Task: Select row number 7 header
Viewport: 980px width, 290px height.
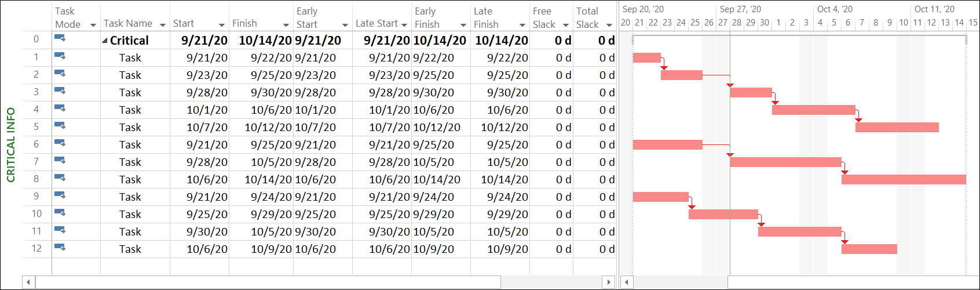Action: [x=36, y=161]
